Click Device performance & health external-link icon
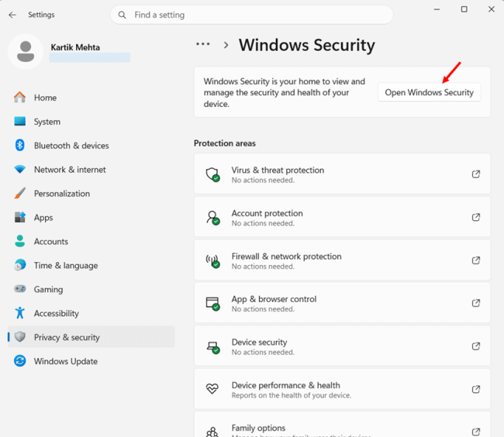Viewport: 504px width, 437px height. click(x=476, y=389)
